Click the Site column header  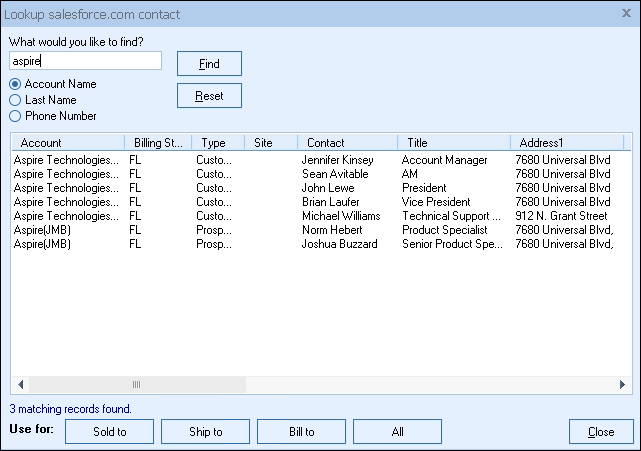(271, 143)
